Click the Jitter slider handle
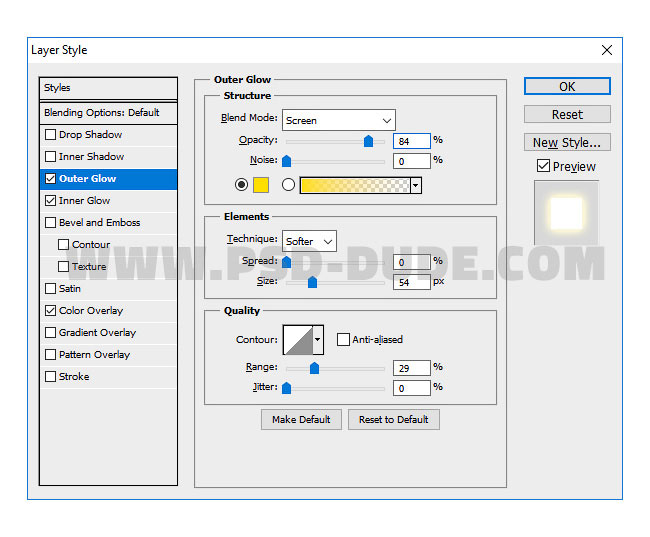Screen dimensions: 650x537 pyautogui.click(x=286, y=388)
